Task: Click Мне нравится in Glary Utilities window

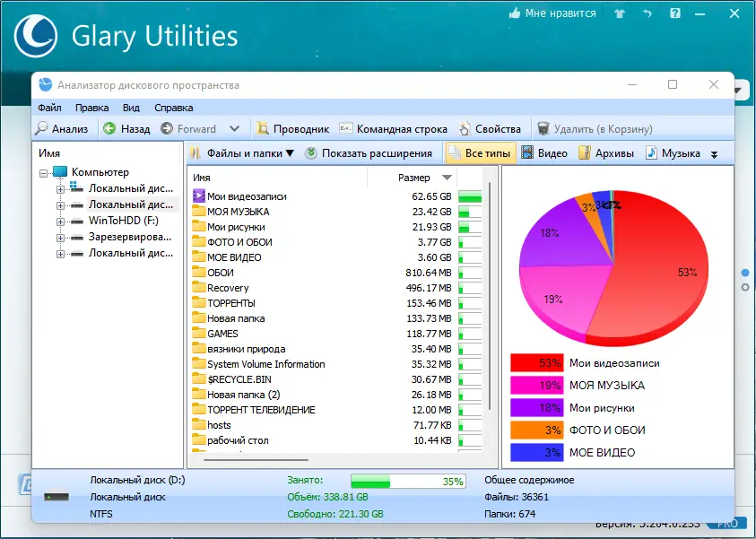Action: 552,13
